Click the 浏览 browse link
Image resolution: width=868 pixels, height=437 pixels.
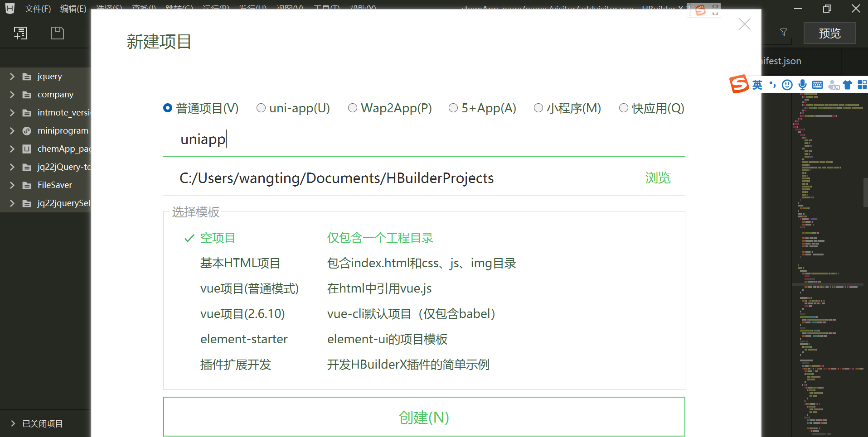[658, 178]
